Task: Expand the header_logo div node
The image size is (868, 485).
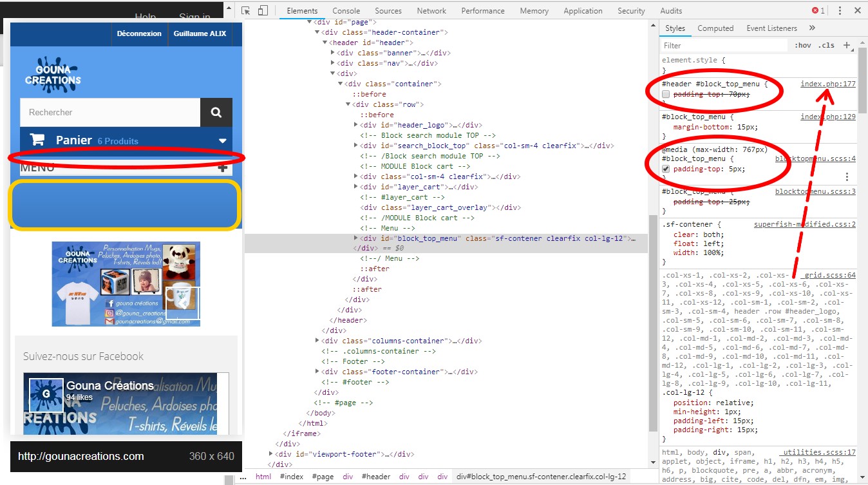Action: click(x=357, y=125)
